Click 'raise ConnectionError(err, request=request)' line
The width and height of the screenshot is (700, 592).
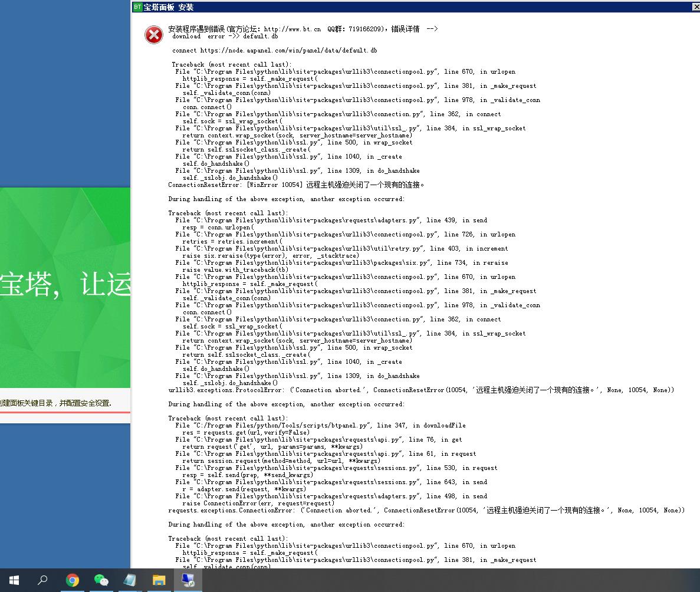pos(258,503)
